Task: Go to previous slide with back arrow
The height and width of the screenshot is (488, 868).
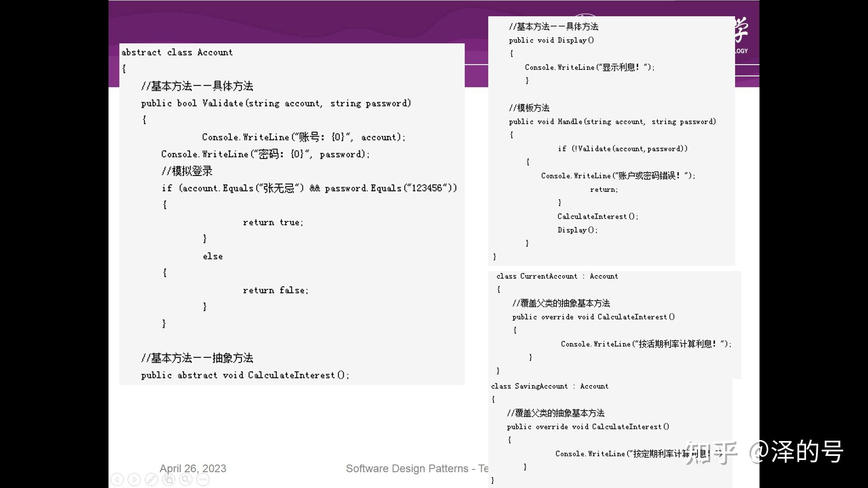Action: [117, 479]
